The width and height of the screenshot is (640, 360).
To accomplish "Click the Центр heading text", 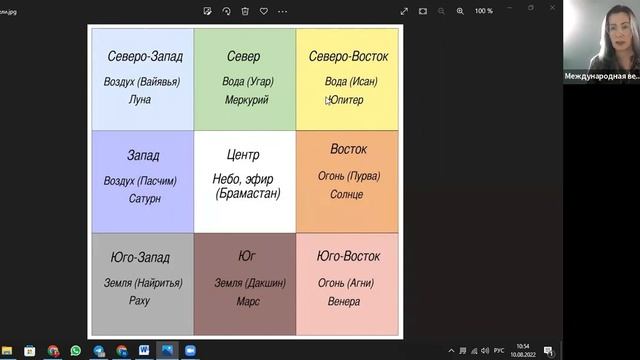I will pos(243,155).
